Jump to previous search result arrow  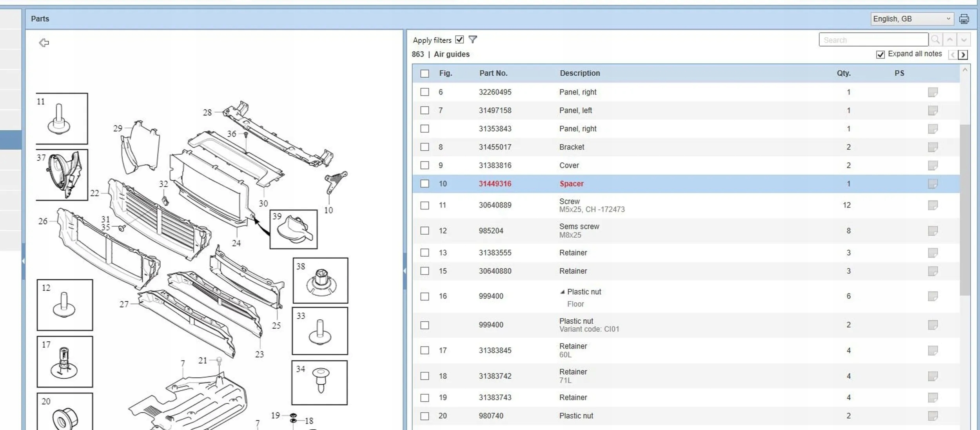950,40
